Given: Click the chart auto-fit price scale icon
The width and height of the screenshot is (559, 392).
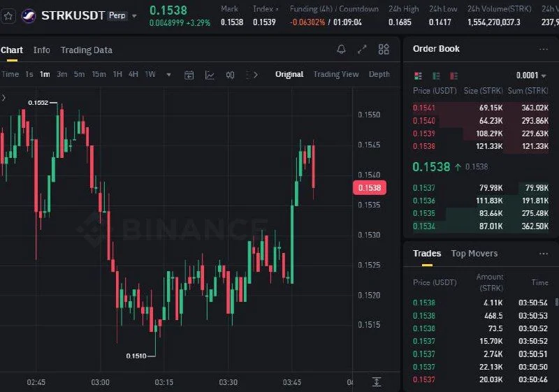Looking at the screenshot, I should (377, 382).
